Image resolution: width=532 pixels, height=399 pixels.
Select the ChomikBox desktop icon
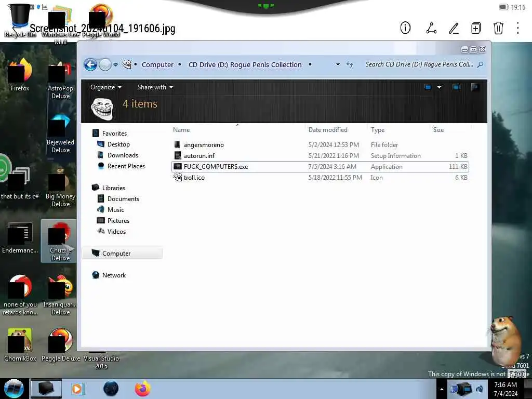(x=20, y=345)
